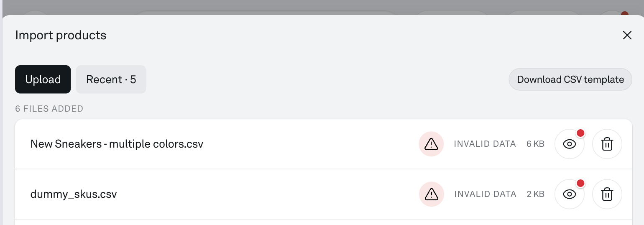Image resolution: width=644 pixels, height=225 pixels.
Task: Delete New Sneakers - multiple colors.csv
Action: click(607, 144)
